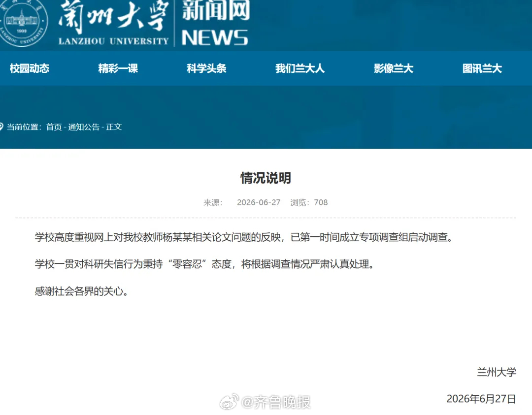Select the 科学头条 menu item
532x415 pixels.
pyautogui.click(x=206, y=68)
